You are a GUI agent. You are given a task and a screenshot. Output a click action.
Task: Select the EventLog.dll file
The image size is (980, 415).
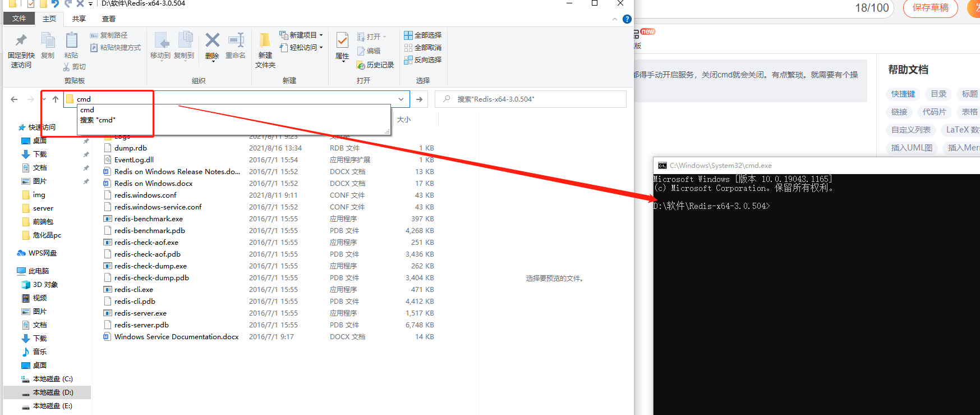[134, 160]
